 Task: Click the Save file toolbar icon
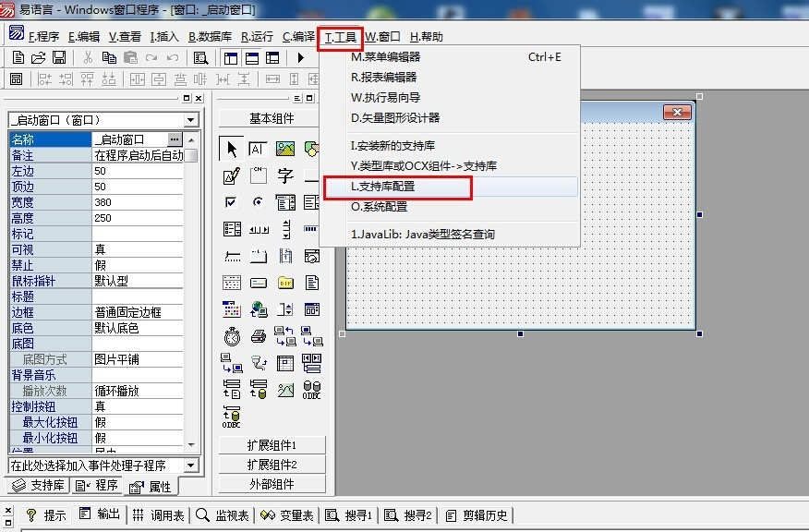58,58
